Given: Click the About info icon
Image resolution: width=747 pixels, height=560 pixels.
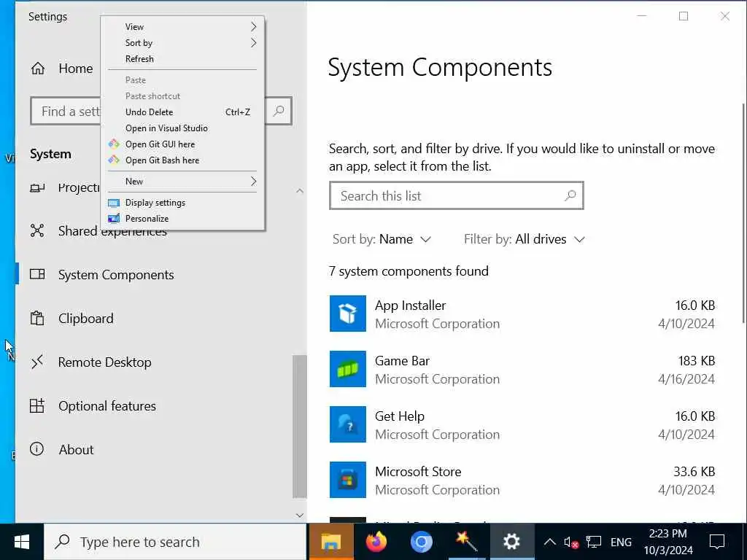Looking at the screenshot, I should [36, 449].
